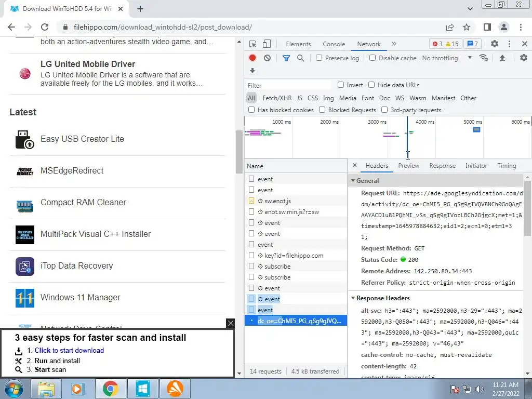Toggle the device toolbar icon

tap(267, 44)
